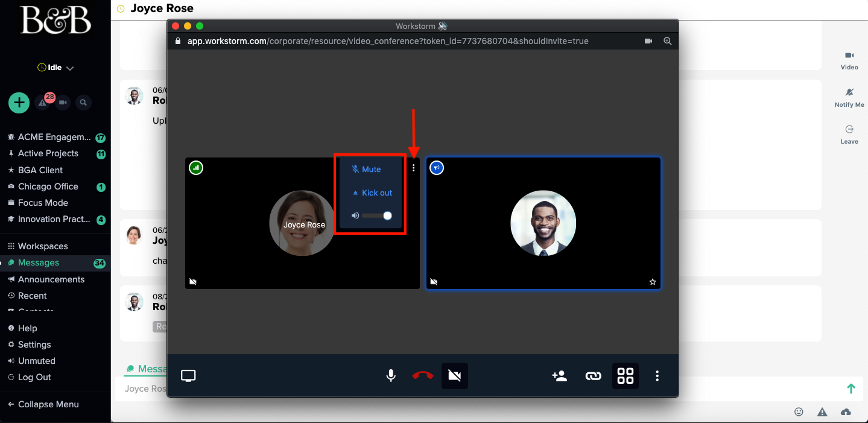The width and height of the screenshot is (868, 423).
Task: Toggle microphone in call toolbar
Action: point(391,376)
